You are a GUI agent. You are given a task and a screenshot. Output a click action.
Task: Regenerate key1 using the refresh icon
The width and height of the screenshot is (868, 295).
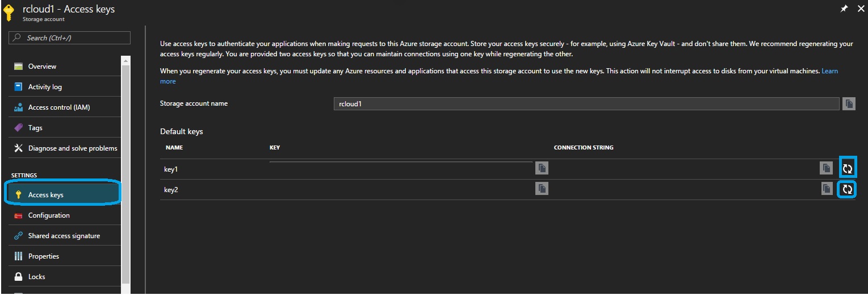click(847, 168)
